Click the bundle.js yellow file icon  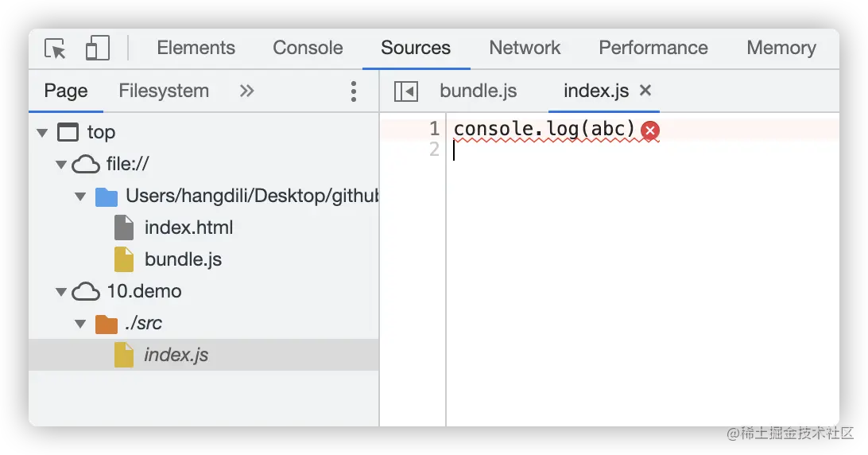124,259
